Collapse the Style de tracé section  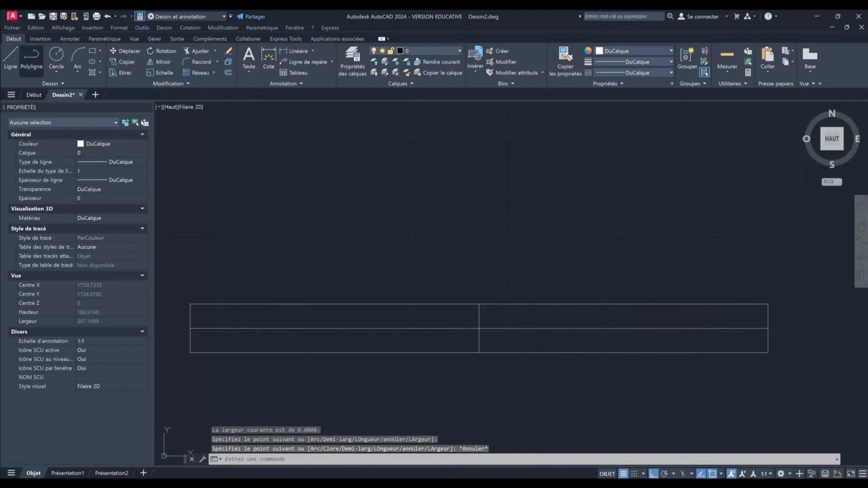(142, 229)
